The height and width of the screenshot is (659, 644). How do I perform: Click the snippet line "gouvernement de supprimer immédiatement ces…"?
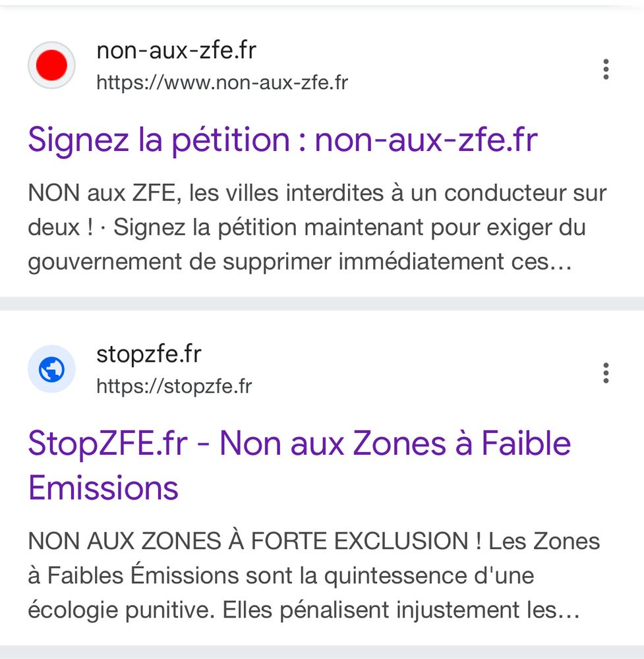(x=300, y=262)
